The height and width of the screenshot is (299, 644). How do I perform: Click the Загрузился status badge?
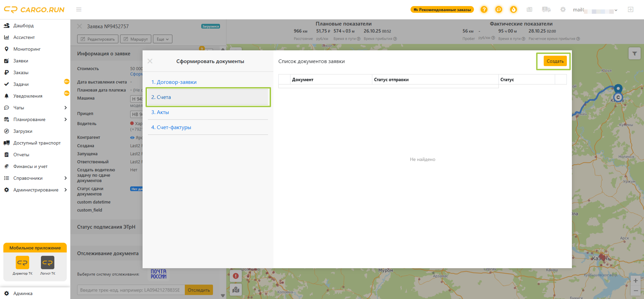click(211, 26)
